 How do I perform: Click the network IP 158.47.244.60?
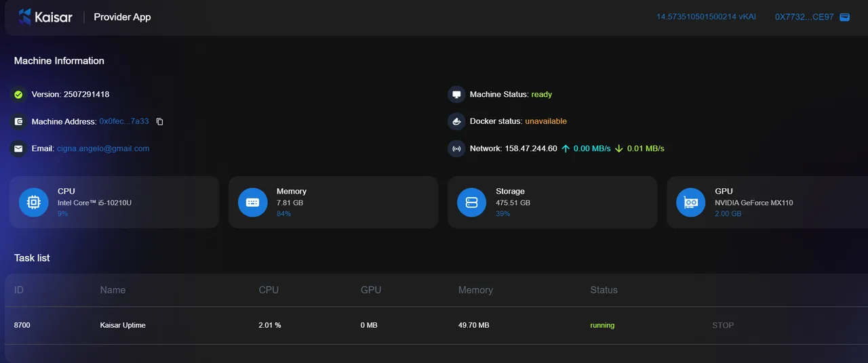click(x=531, y=148)
